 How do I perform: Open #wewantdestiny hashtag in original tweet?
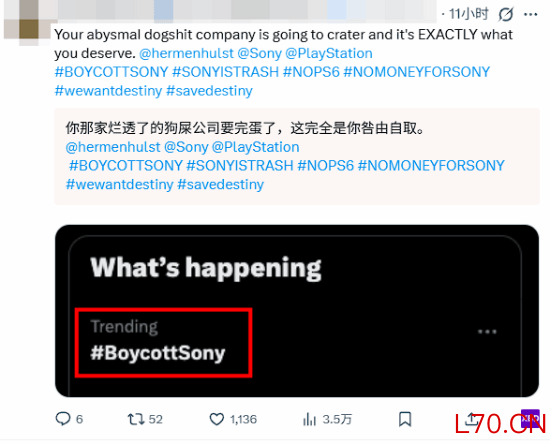[108, 91]
